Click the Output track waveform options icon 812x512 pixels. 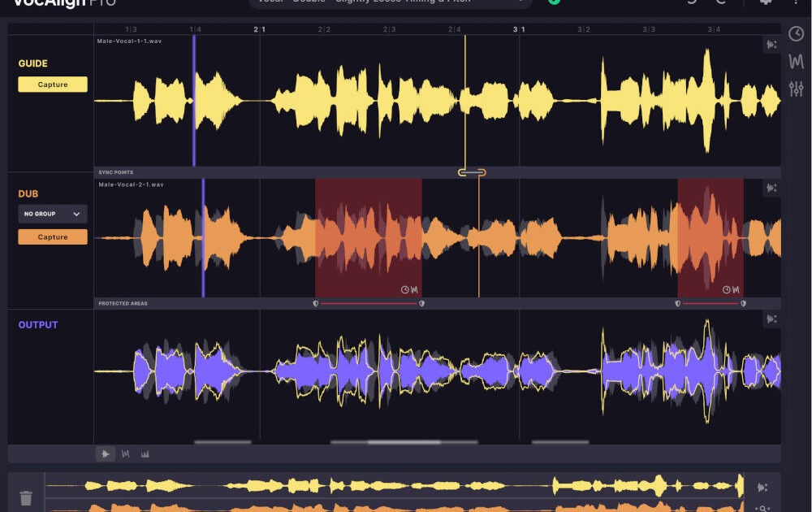771,319
